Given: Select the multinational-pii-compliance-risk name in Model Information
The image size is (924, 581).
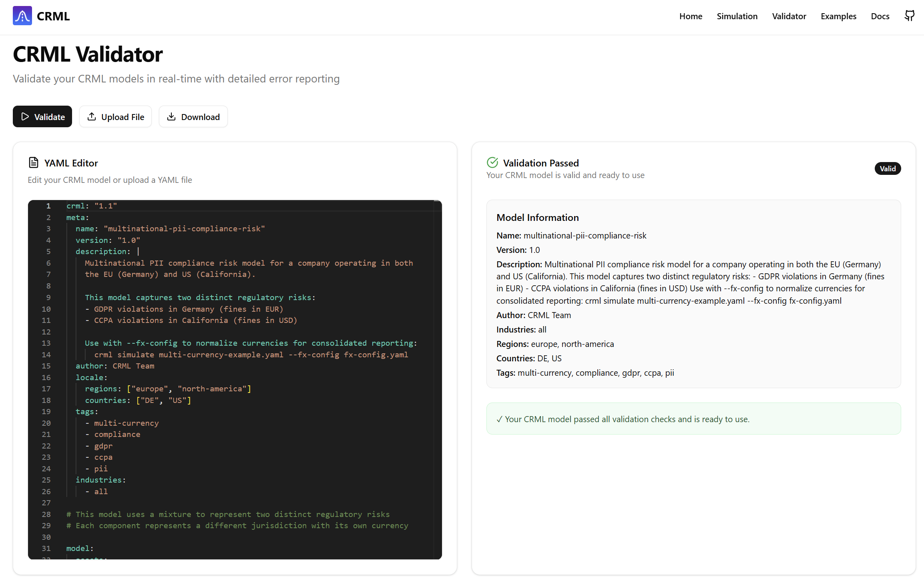Looking at the screenshot, I should coord(585,235).
